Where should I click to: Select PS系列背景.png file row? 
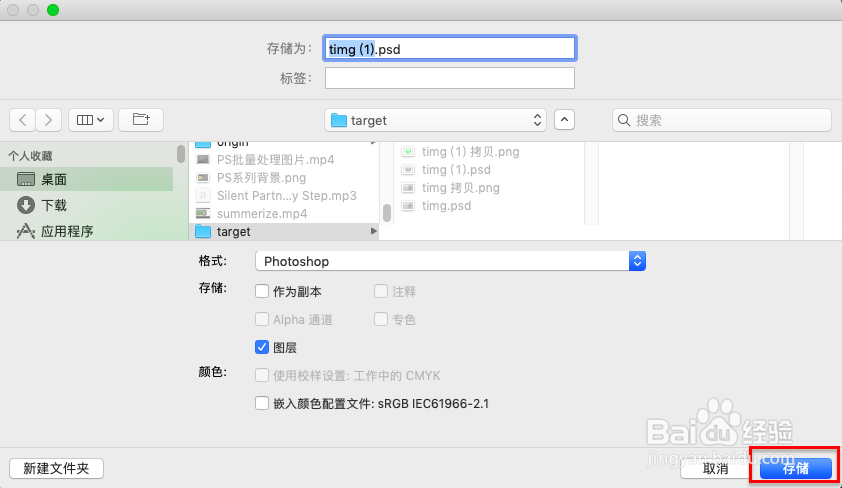click(284, 178)
